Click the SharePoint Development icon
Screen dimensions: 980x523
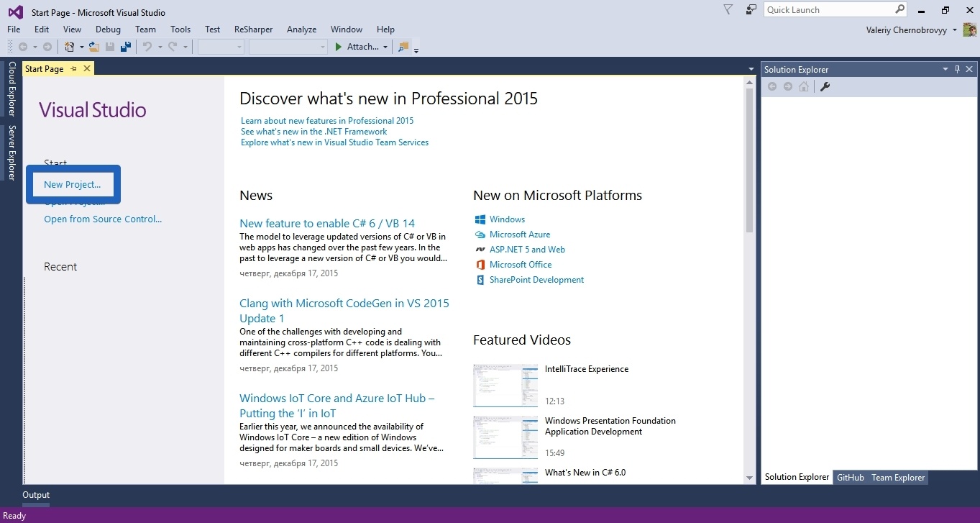coord(481,280)
